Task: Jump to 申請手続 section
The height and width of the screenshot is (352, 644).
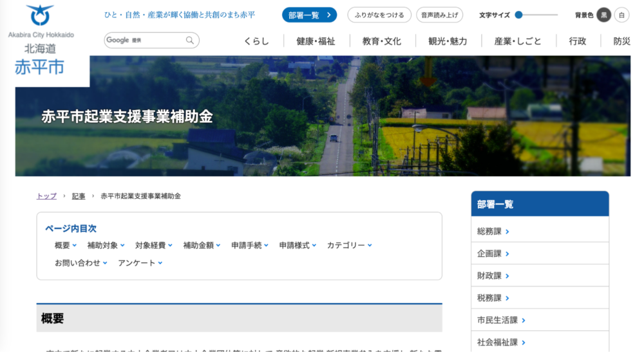Action: [250, 245]
